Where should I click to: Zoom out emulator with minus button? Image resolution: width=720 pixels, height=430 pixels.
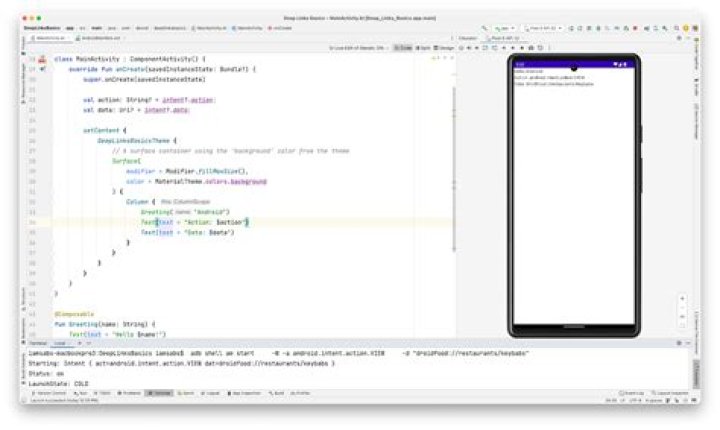(682, 307)
